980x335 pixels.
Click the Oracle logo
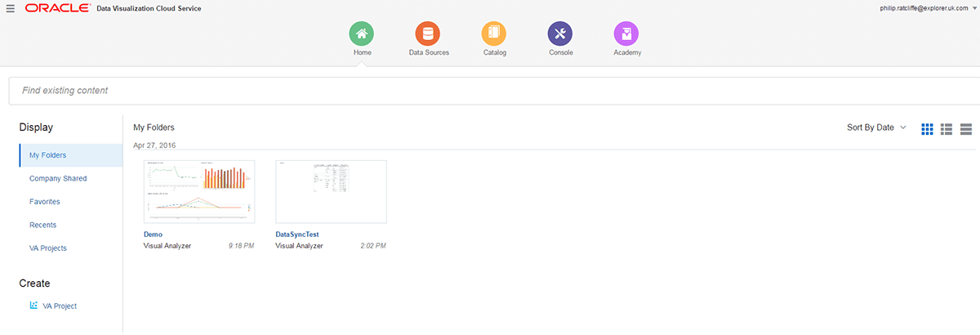pos(56,8)
